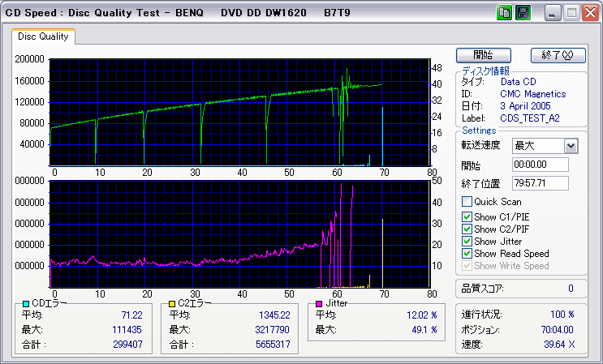Click the ポジション position value 70:04.00
The width and height of the screenshot is (603, 364).
click(558, 330)
